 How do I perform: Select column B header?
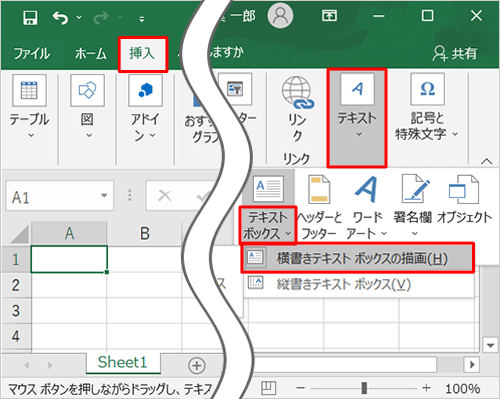144,233
